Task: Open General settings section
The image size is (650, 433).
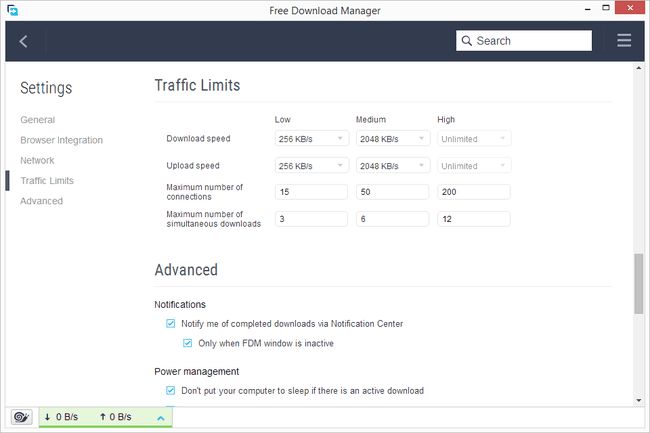Action: coord(38,120)
